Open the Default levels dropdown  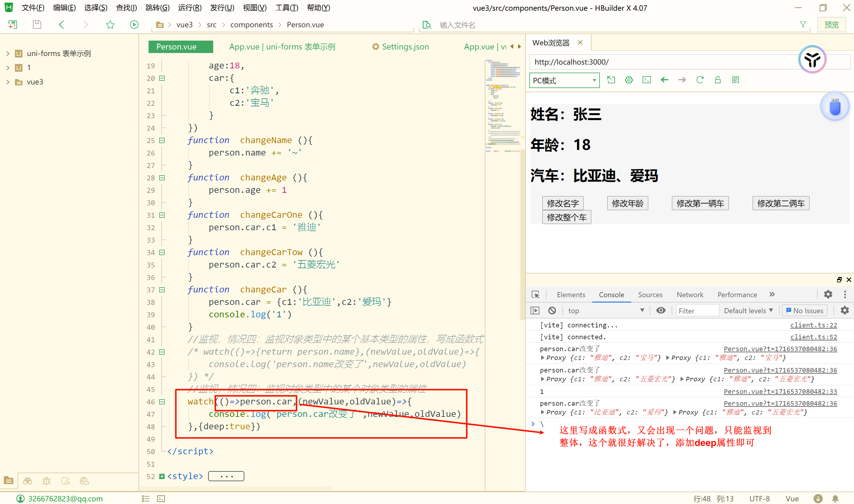[748, 311]
